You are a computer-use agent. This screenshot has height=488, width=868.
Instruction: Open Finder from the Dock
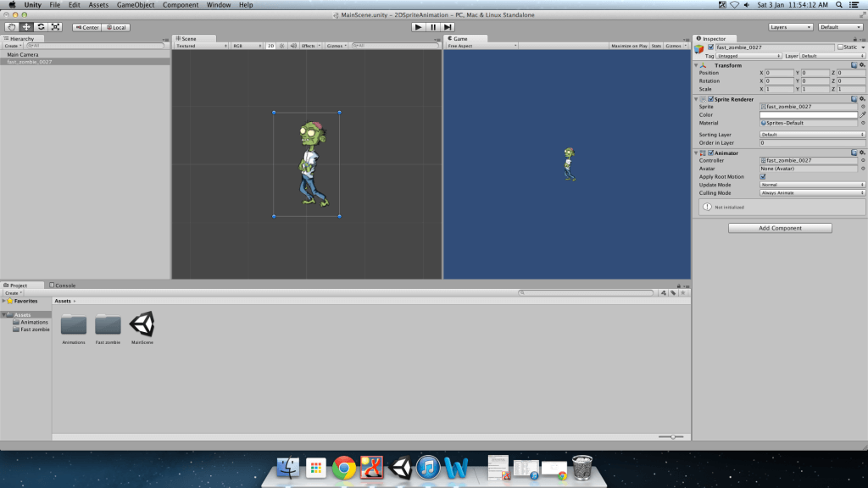288,468
